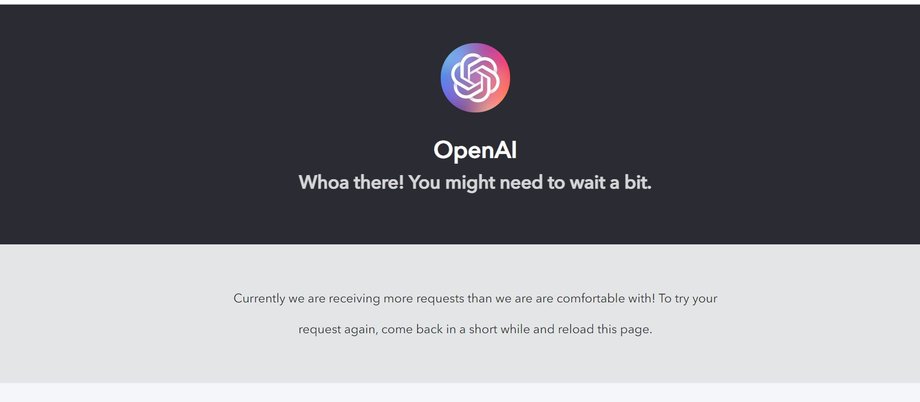The image size is (920, 402).
Task: Select the OpenAI heading text
Action: (x=475, y=150)
